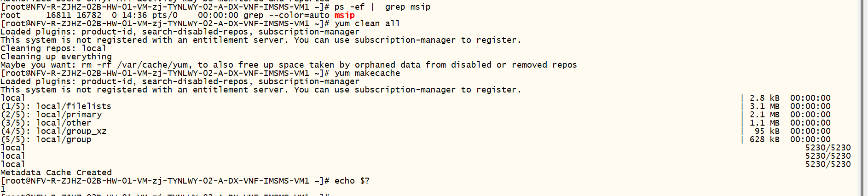Click the '2.8 kB' size value
This screenshot has width=868, height=196.
click(764, 98)
